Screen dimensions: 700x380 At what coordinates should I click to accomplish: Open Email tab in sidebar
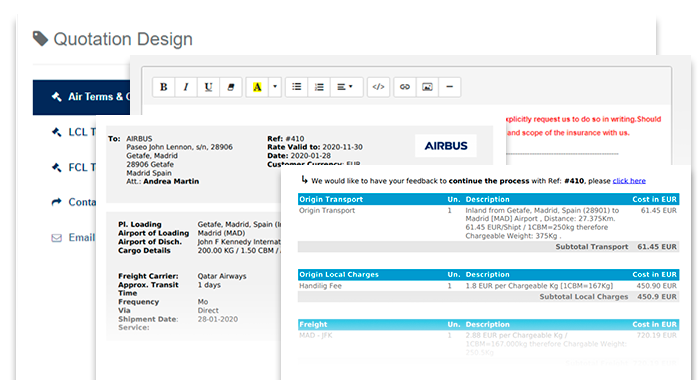pyautogui.click(x=73, y=238)
